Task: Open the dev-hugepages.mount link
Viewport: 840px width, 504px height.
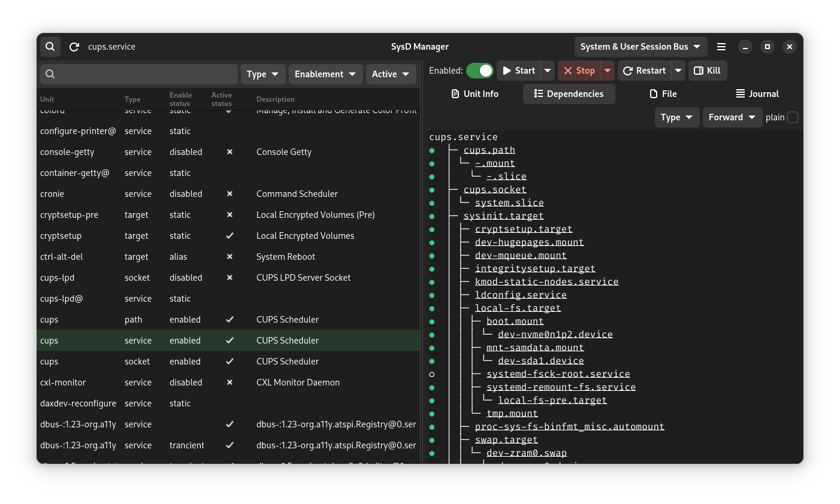Action: [x=530, y=242]
